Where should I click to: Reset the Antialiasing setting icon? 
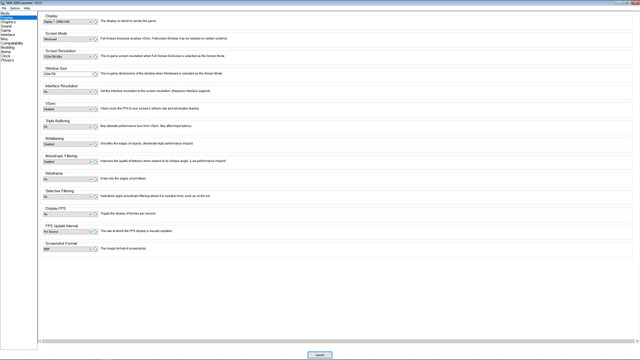pos(96,144)
